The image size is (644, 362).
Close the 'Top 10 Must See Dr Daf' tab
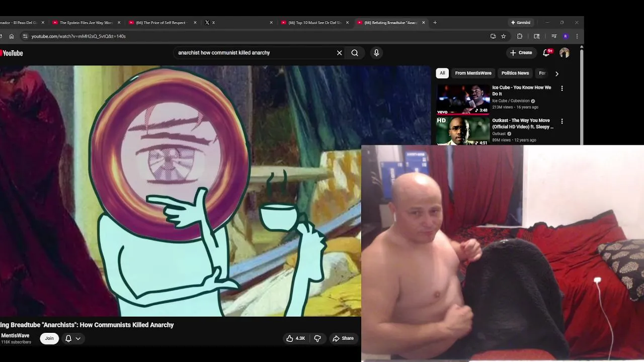[347, 23]
